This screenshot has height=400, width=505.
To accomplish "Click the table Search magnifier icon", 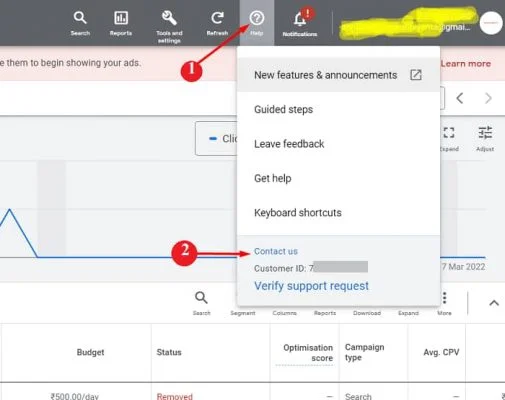I will pyautogui.click(x=201, y=298).
